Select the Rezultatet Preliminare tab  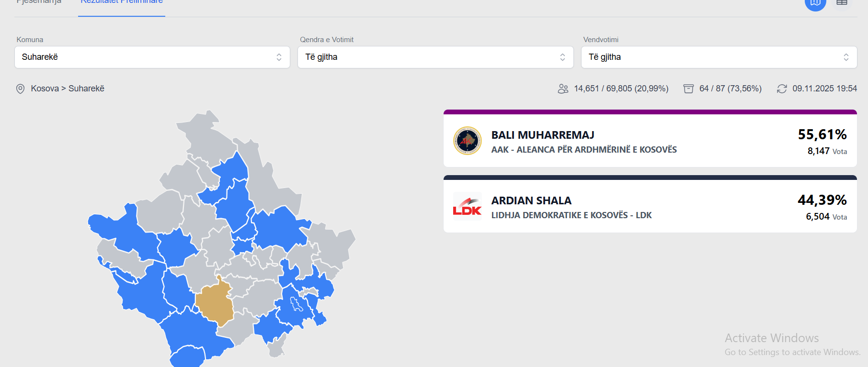coord(122,2)
